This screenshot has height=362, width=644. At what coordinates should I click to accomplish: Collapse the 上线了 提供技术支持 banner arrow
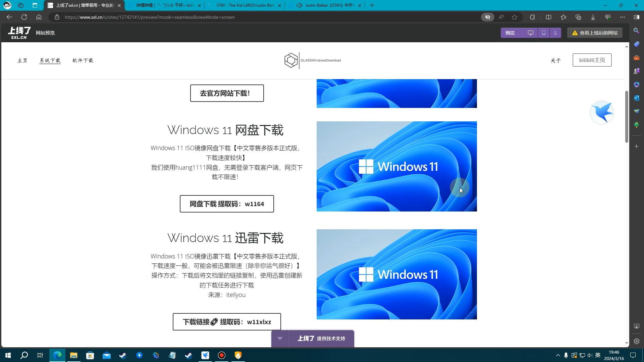[x=280, y=339]
